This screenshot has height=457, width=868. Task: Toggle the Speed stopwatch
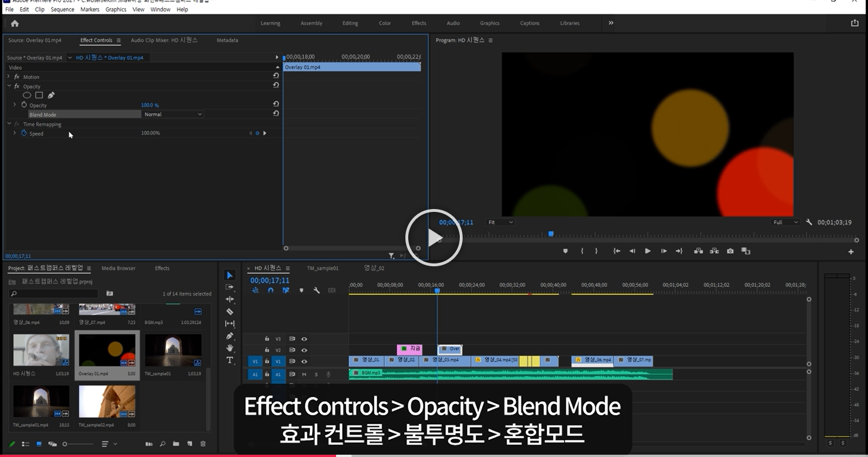click(x=24, y=133)
